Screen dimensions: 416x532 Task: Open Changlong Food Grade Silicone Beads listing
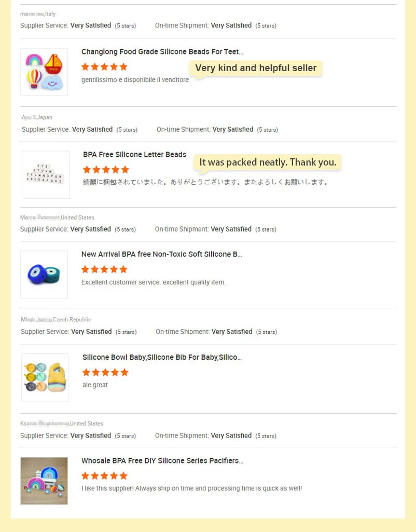(162, 51)
